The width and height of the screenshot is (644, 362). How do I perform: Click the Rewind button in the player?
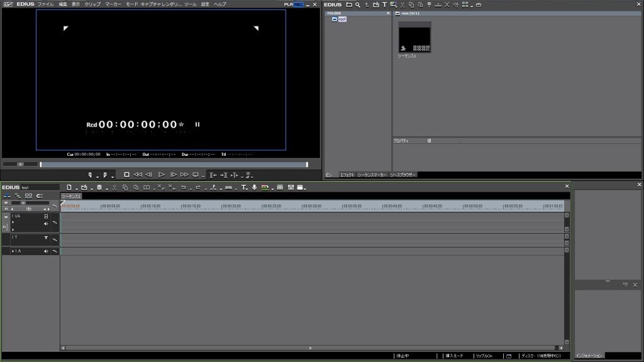[138, 175]
